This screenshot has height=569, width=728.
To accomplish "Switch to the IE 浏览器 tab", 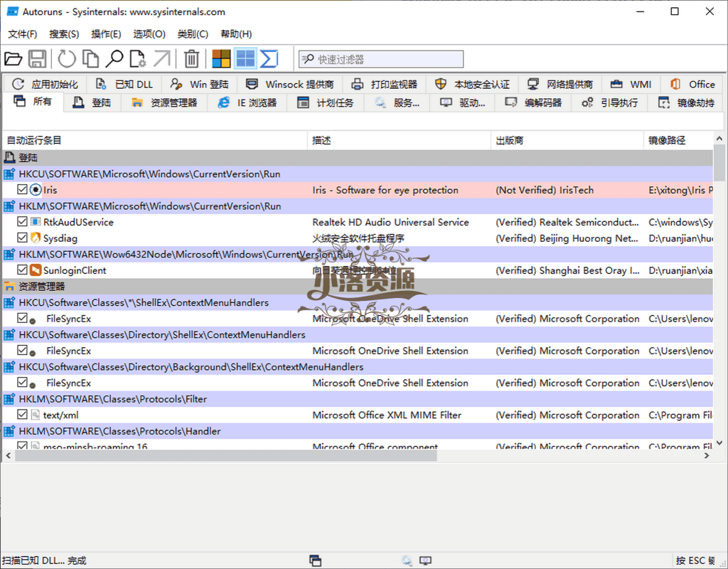I will (247, 102).
